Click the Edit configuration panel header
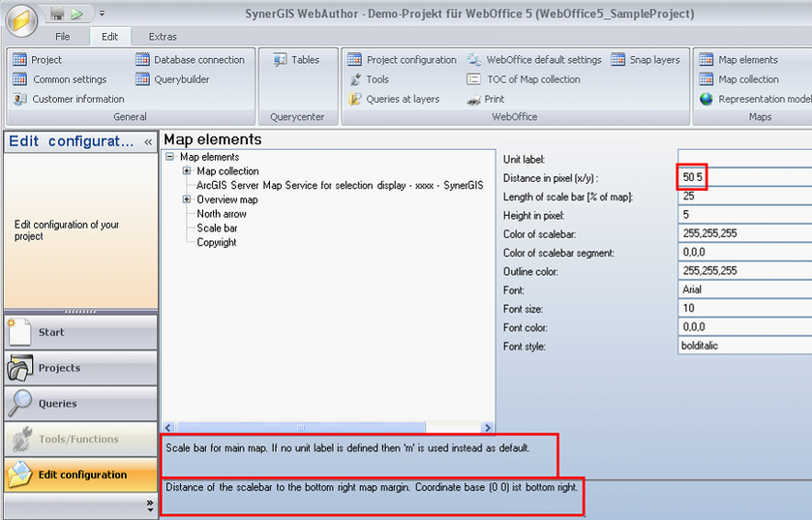 coord(80,142)
